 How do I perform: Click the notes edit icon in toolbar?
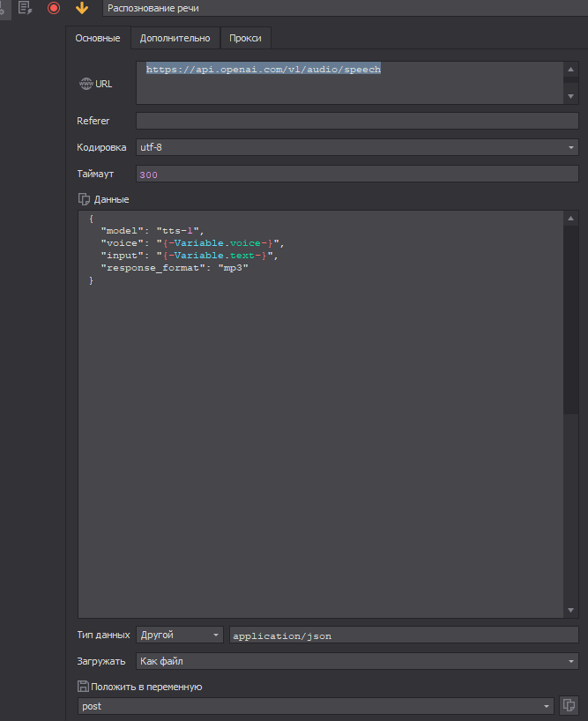(x=25, y=8)
